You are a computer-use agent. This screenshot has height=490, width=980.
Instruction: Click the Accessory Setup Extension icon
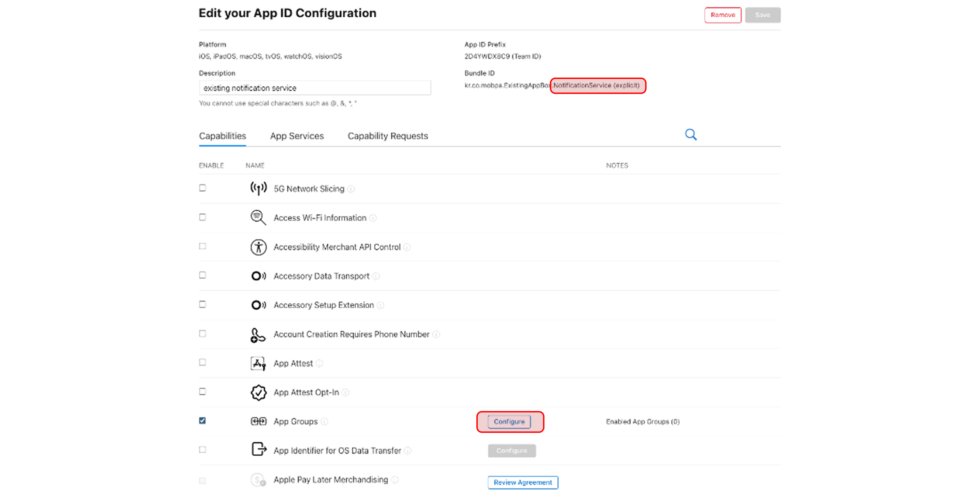click(258, 305)
